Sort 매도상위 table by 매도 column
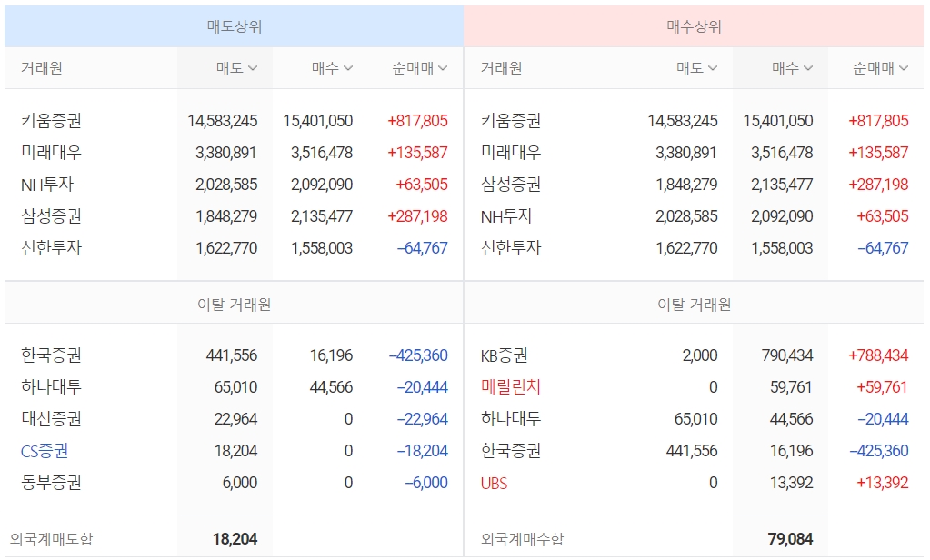Viewport: 930px width, 560px height. click(236, 68)
